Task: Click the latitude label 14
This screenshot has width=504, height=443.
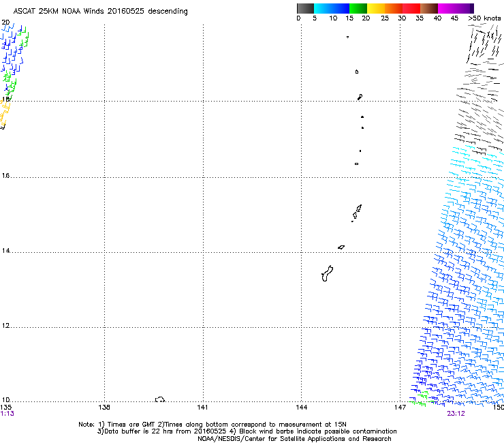Action: pos(5,250)
